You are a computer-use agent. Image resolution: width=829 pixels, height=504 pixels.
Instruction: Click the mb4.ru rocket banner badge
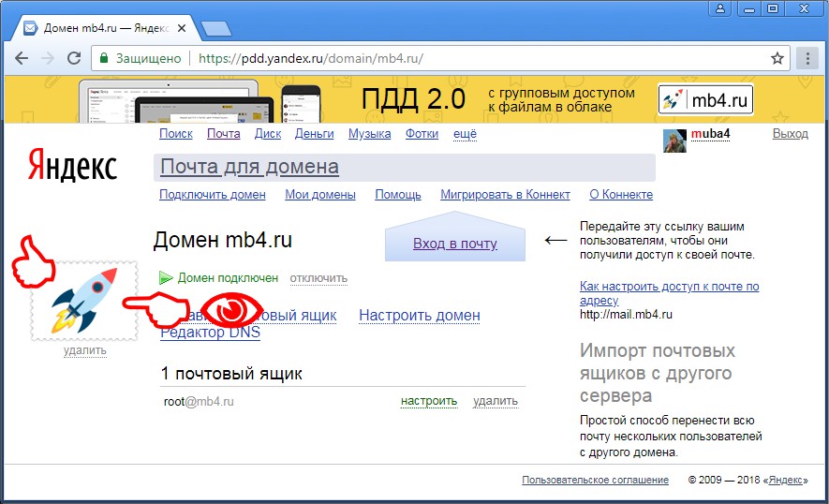(x=705, y=99)
